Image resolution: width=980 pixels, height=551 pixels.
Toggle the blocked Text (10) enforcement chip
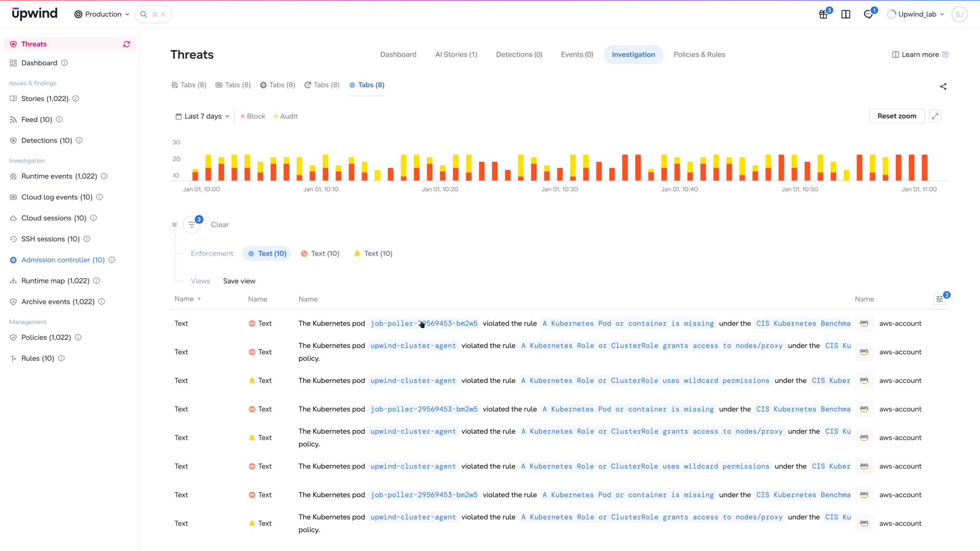(320, 254)
